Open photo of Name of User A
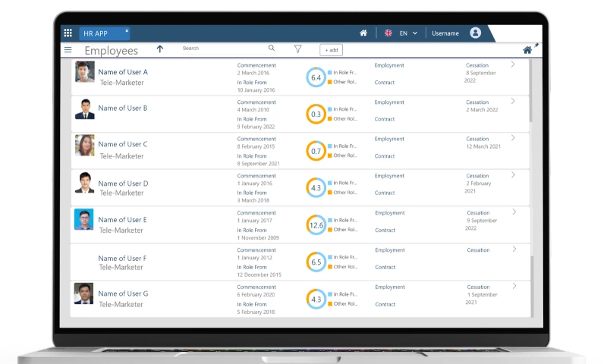The width and height of the screenshot is (607, 364). 85,71
